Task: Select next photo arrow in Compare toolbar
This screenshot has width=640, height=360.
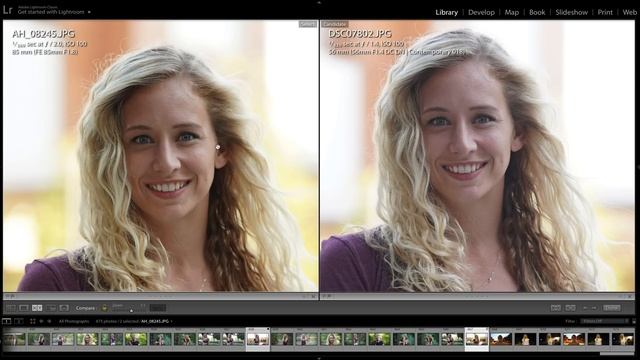Action: [594, 308]
